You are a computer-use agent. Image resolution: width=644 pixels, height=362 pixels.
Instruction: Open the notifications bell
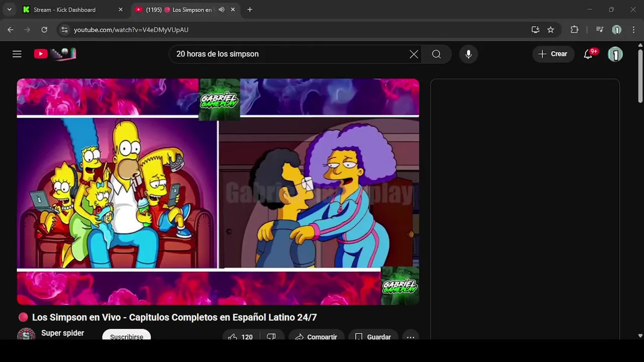pyautogui.click(x=588, y=54)
